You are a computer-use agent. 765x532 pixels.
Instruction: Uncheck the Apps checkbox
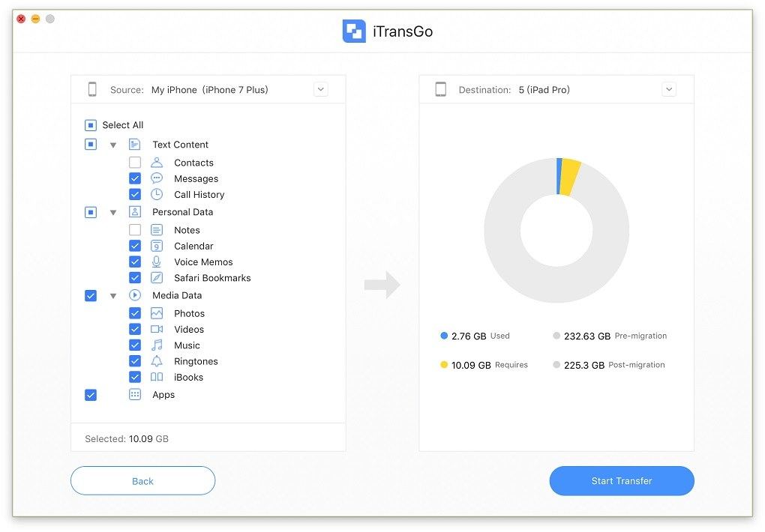click(91, 395)
